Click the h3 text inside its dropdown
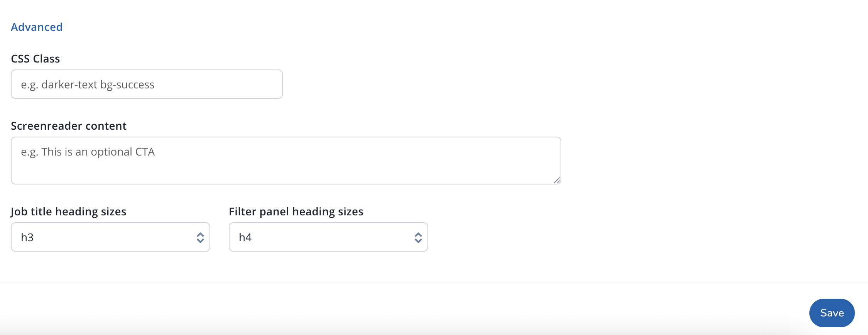This screenshot has height=335, width=868. pos(27,237)
